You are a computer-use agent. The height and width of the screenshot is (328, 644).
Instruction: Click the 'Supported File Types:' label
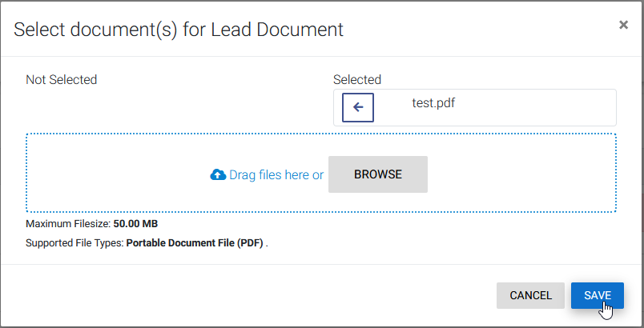(x=74, y=243)
